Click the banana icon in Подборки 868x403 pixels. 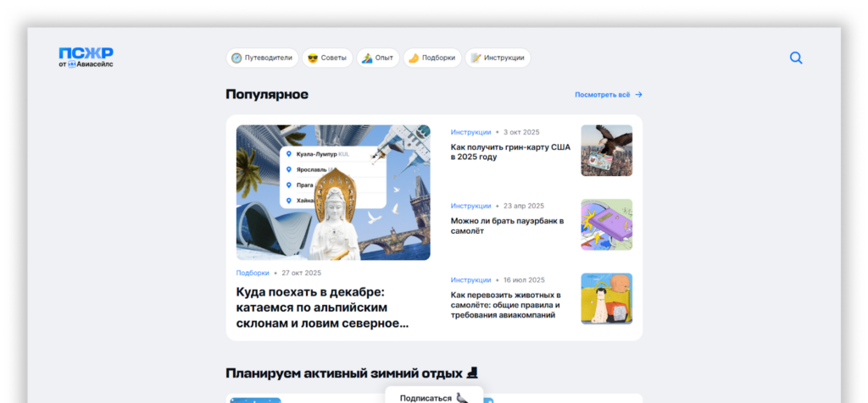[x=414, y=58]
